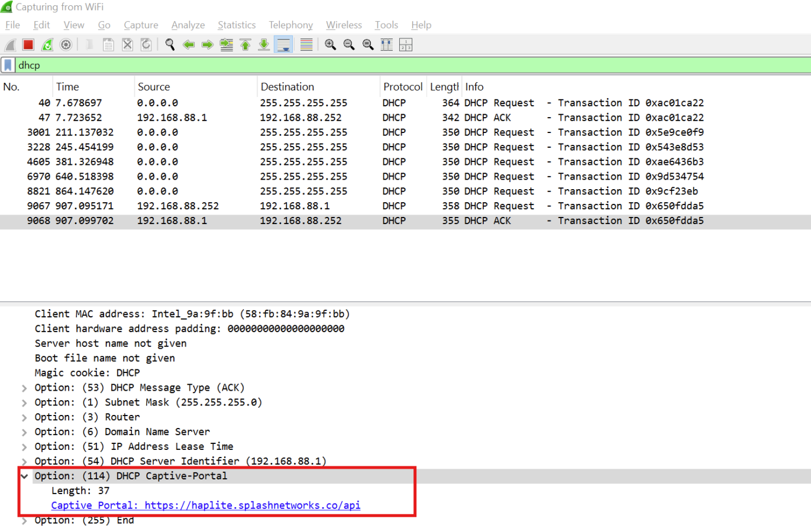This screenshot has width=811, height=532.
Task: Open the Help menu
Action: click(421, 25)
